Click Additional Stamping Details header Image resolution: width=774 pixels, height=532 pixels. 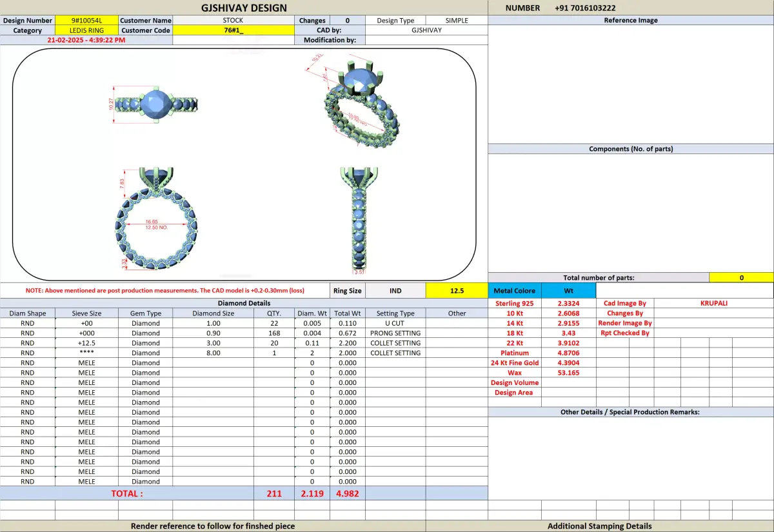600,526
